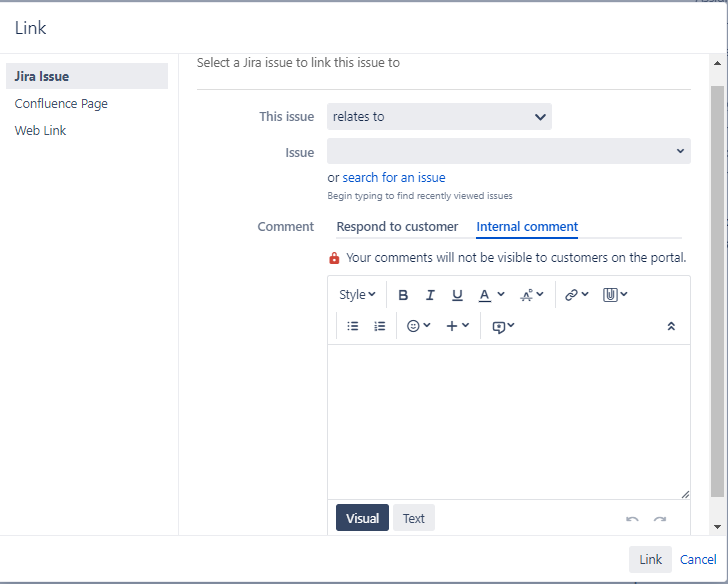This screenshot has height=584, width=728.
Task: Open canned responses speech bubble menu
Action: coord(503,326)
